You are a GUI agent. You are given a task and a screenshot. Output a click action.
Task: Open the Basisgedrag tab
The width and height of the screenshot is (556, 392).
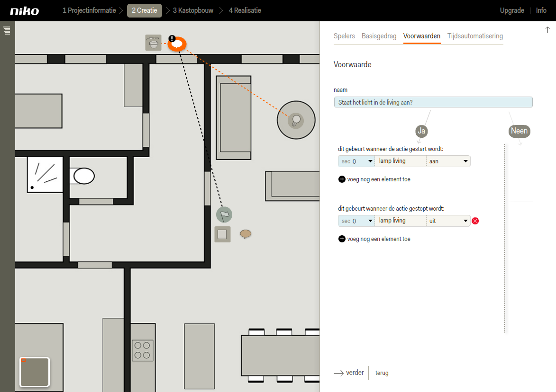(x=379, y=36)
